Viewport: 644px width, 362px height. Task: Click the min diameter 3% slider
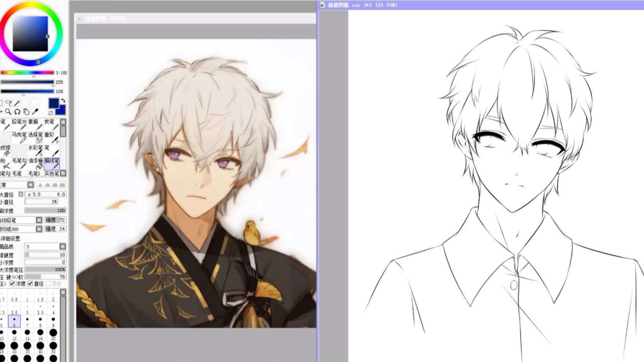tap(41, 201)
